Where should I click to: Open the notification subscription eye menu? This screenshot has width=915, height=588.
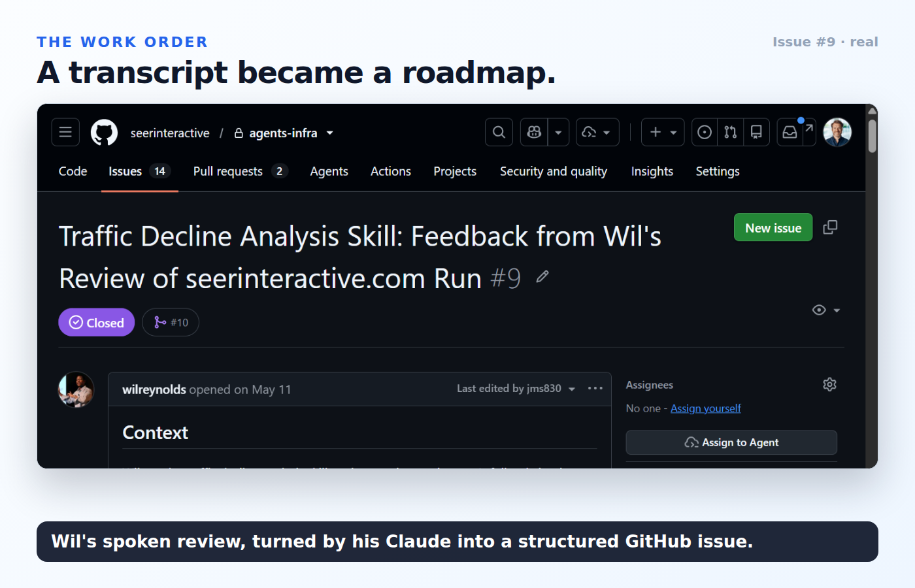coord(826,310)
